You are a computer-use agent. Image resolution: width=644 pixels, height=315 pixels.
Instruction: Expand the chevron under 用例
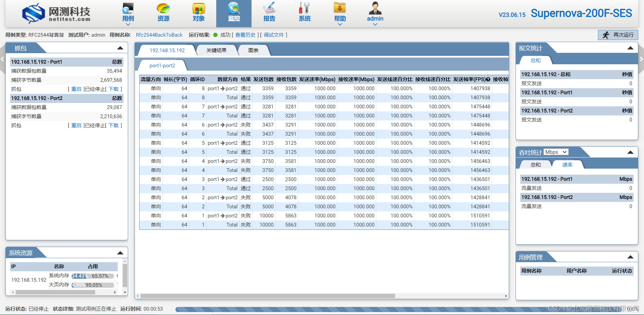coord(128,24)
